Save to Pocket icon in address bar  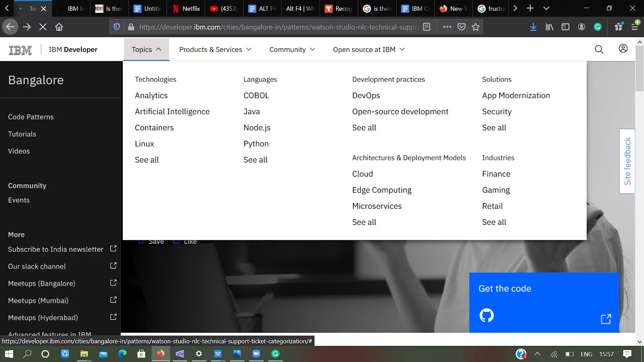tap(462, 27)
